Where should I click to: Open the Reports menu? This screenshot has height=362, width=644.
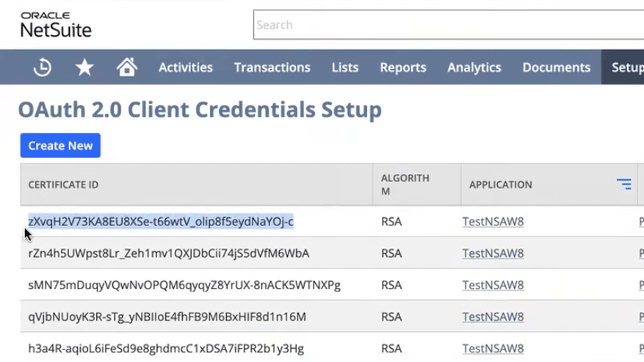(403, 68)
